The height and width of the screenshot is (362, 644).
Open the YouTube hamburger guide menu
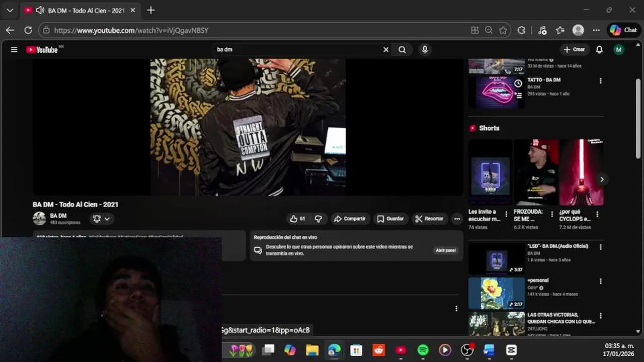click(14, 49)
